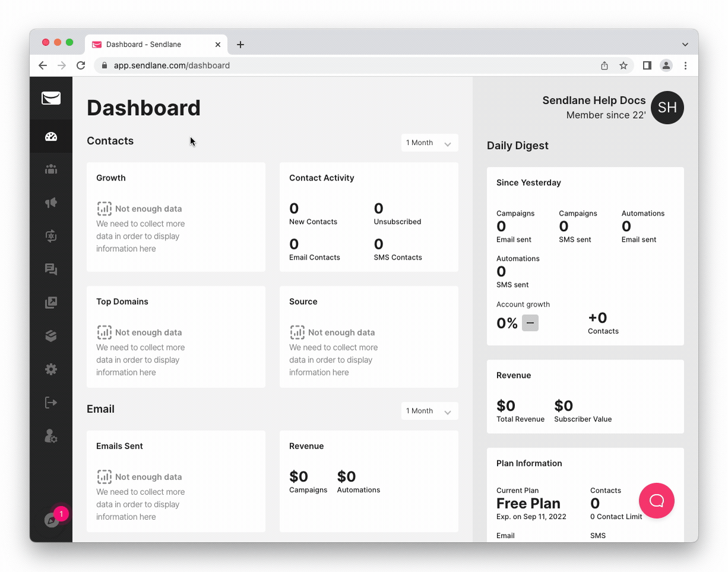The width and height of the screenshot is (728, 572).
Task: Click the +0 Contacts value
Action: click(x=597, y=318)
